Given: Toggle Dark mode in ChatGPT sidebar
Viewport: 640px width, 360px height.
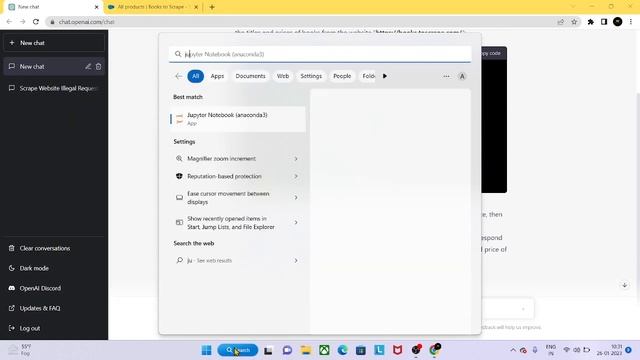Looking at the screenshot, I should point(54,268).
